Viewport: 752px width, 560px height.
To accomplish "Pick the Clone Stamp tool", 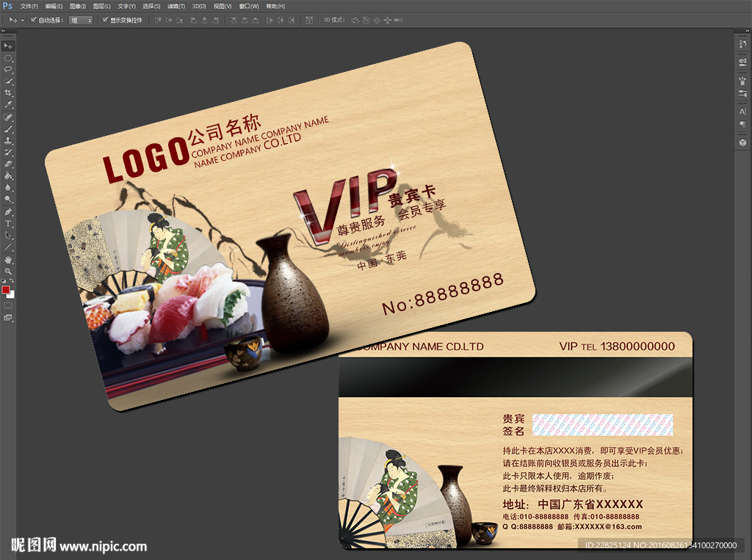I will click(10, 141).
